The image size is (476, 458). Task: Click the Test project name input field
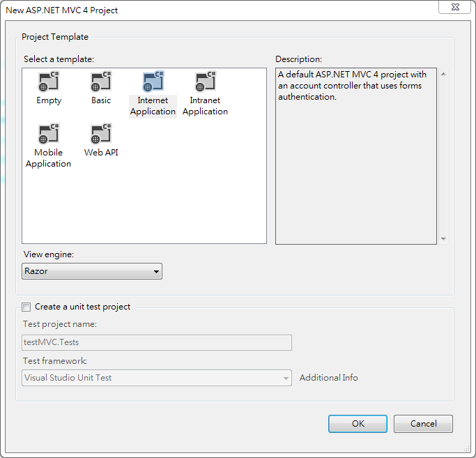tap(157, 342)
